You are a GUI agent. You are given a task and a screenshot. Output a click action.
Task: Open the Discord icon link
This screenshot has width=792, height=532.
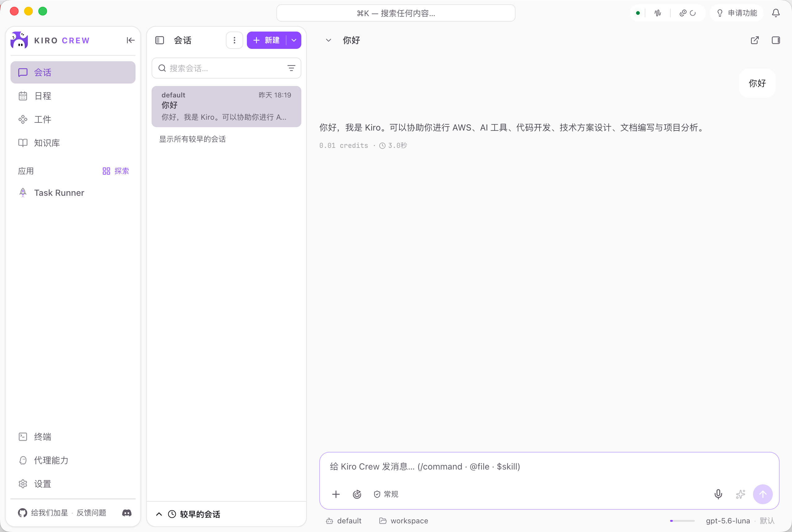tap(127, 513)
